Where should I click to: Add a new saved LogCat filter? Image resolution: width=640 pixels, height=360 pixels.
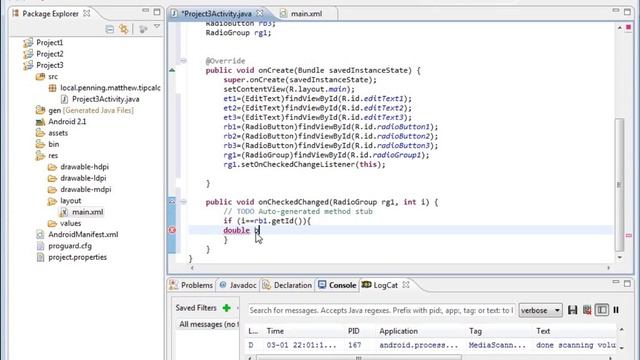click(227, 308)
